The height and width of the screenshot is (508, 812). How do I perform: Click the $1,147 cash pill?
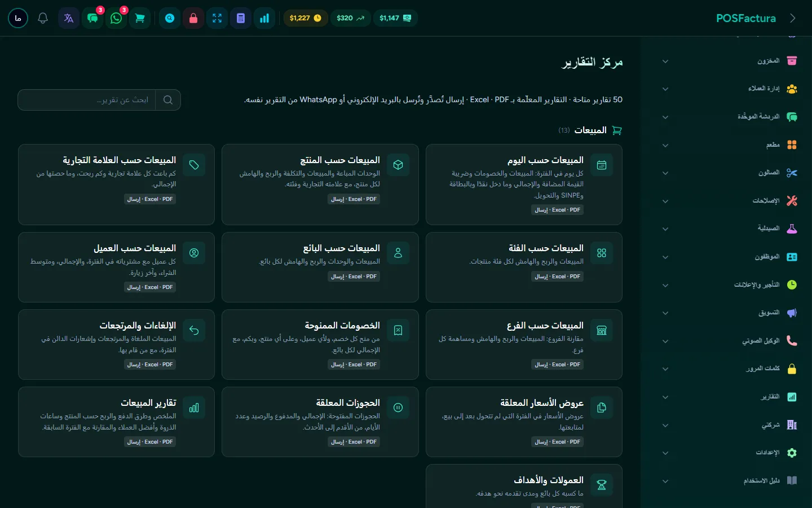click(x=395, y=18)
